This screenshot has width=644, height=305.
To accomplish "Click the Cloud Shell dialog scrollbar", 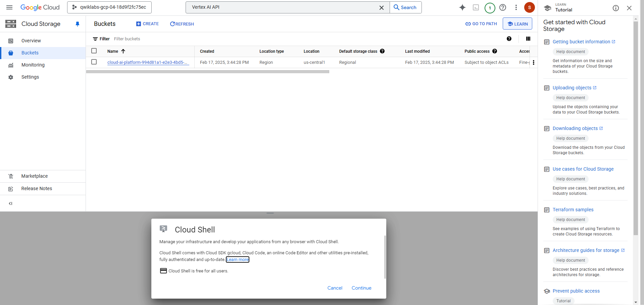I will click(x=385, y=257).
